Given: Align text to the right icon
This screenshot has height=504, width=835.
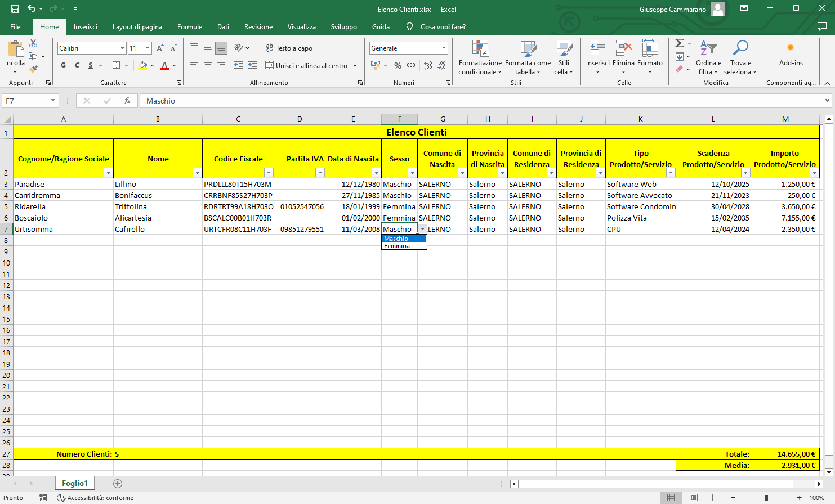Looking at the screenshot, I should point(221,65).
